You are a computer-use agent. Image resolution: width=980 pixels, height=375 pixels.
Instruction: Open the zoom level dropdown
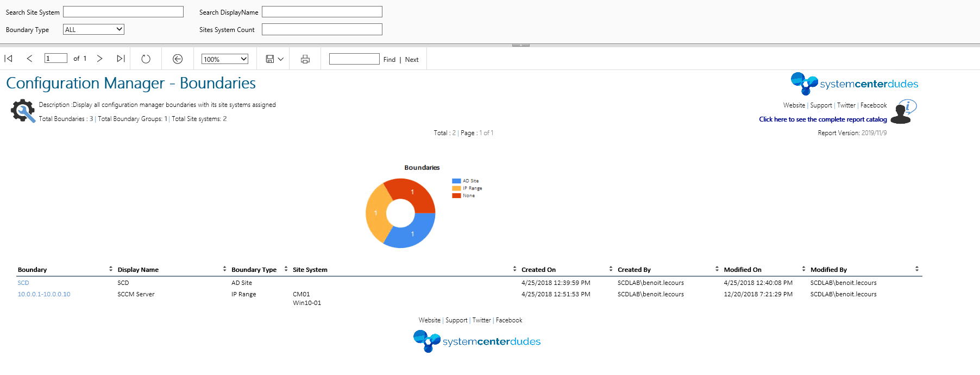[x=225, y=59]
